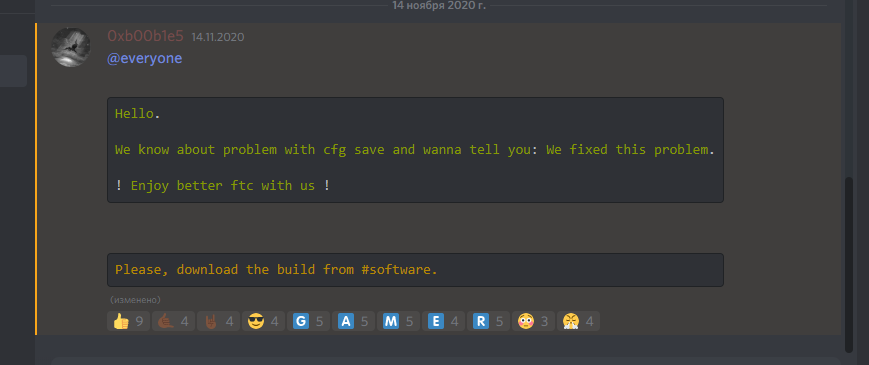Click the letter R reaction

pos(488,321)
